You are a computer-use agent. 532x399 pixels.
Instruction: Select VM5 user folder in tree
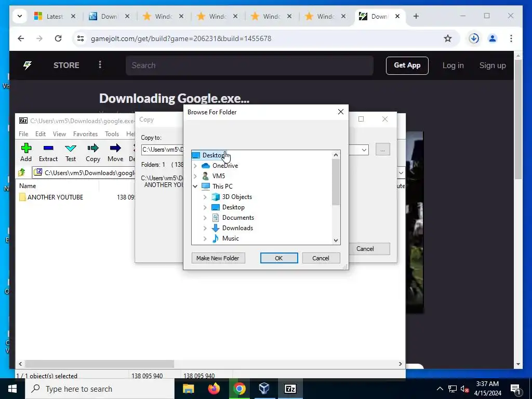point(219,176)
